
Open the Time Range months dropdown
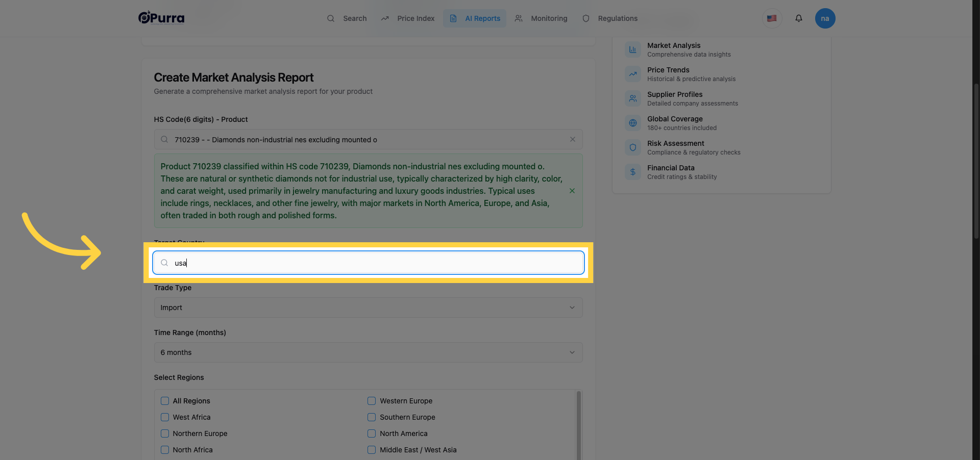coord(368,352)
